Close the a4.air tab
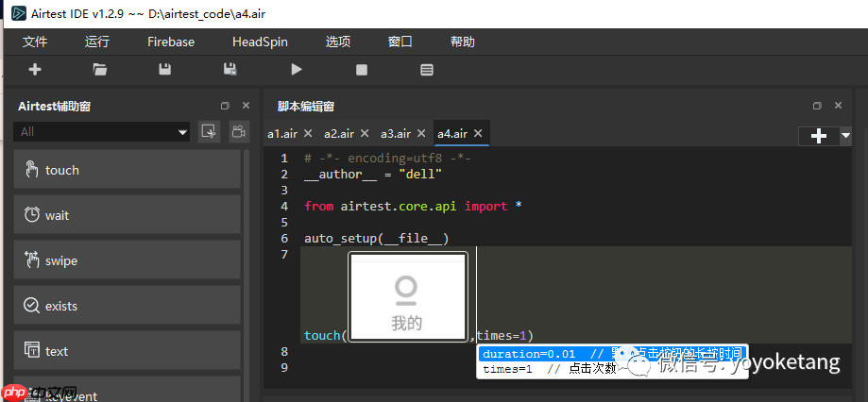The width and height of the screenshot is (868, 402). [478, 133]
